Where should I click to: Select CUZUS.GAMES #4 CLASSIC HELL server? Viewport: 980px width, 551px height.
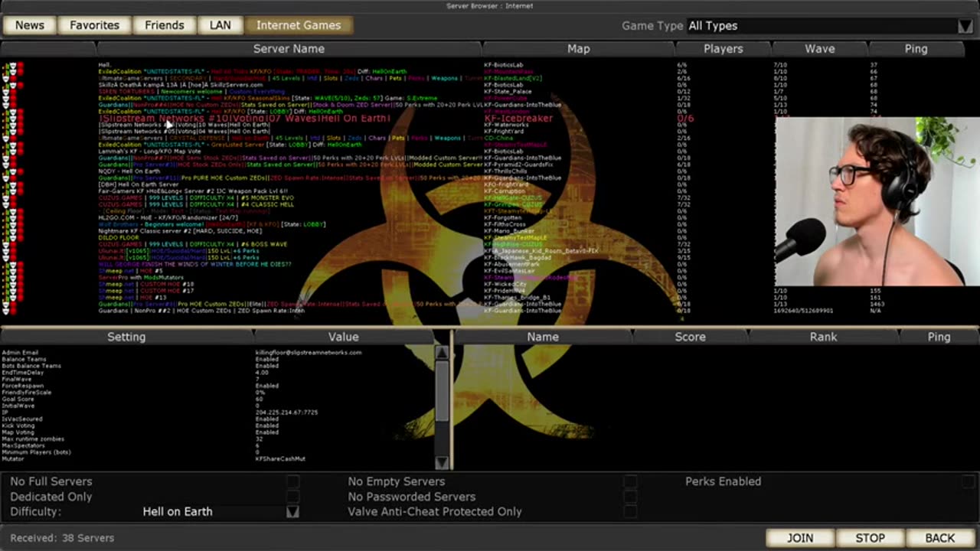click(196, 204)
